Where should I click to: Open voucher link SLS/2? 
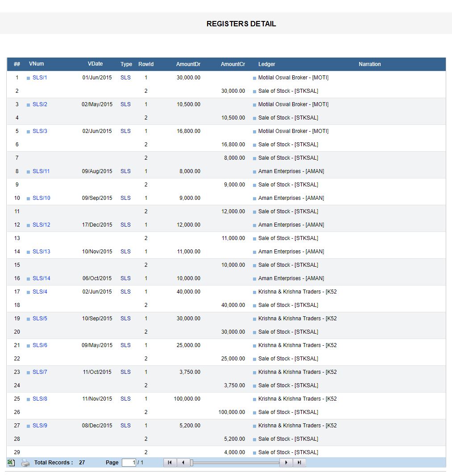[x=40, y=104]
